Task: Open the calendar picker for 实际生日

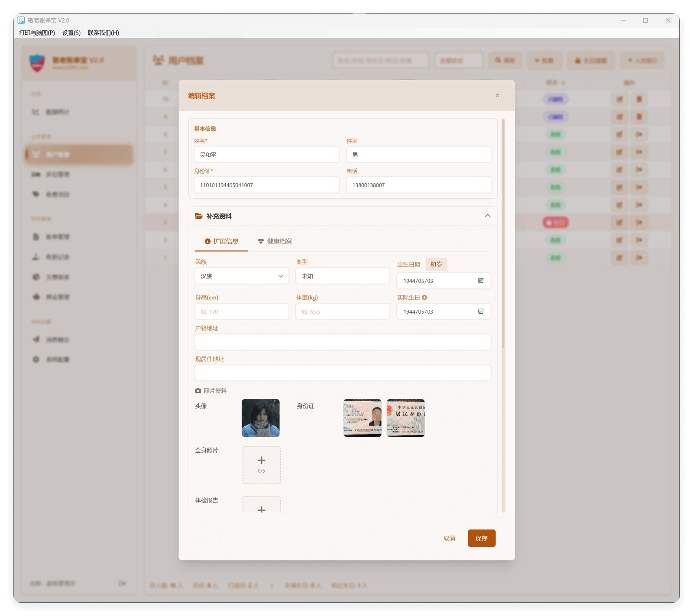Action: pyautogui.click(x=480, y=311)
